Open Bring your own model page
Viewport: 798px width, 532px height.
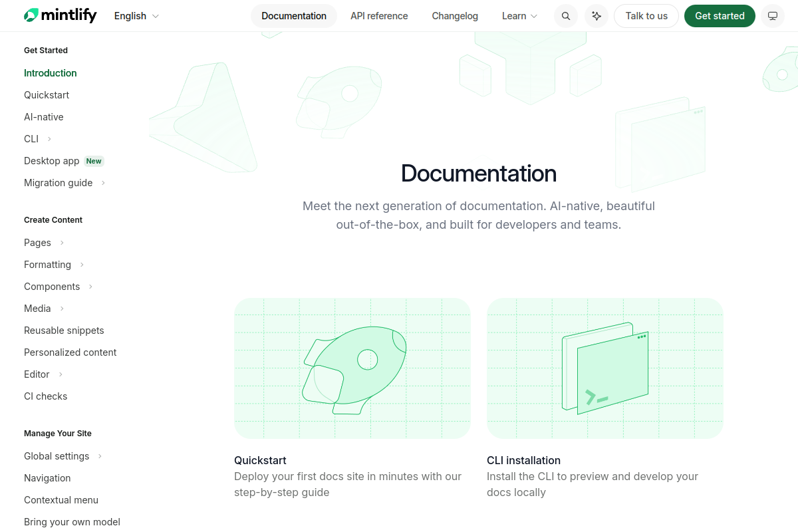pos(72,522)
